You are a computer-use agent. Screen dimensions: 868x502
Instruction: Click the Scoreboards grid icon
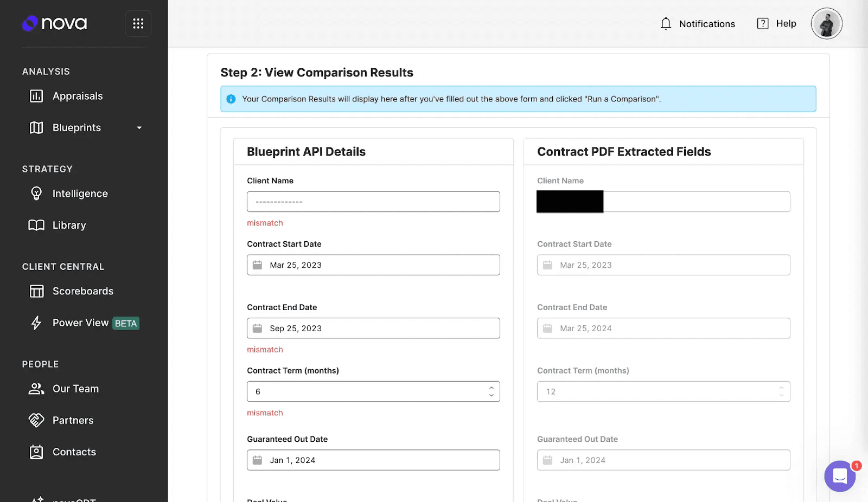pyautogui.click(x=36, y=291)
